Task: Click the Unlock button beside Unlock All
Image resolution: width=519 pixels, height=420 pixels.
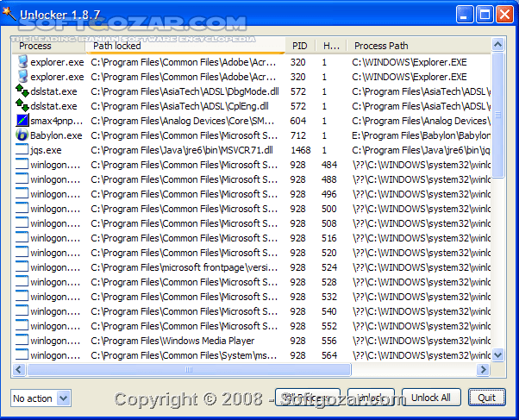Action: pos(371,398)
